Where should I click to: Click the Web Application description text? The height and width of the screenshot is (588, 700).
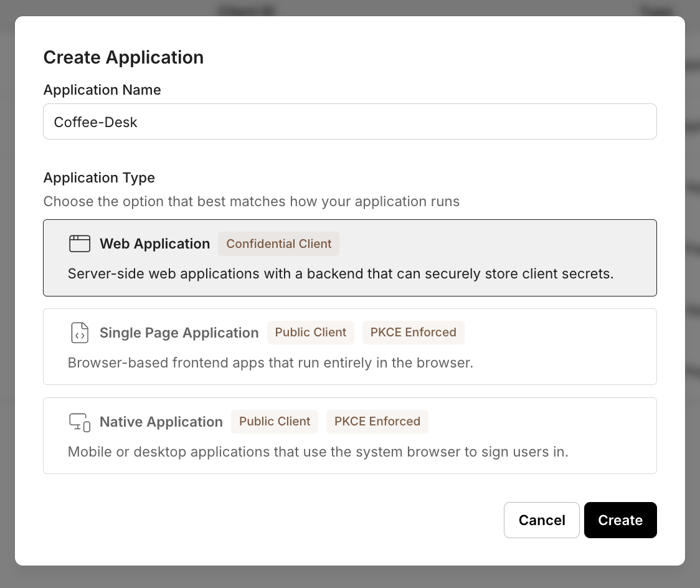point(340,273)
